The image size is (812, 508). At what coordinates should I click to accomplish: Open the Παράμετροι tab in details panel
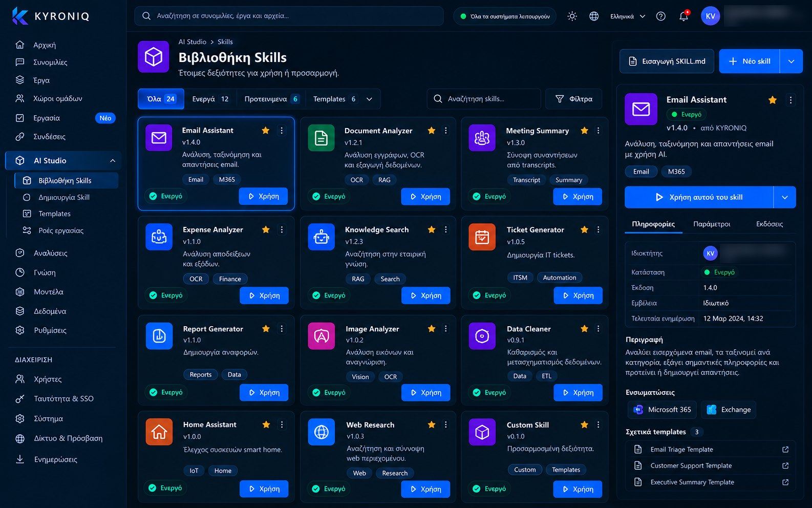tap(712, 224)
